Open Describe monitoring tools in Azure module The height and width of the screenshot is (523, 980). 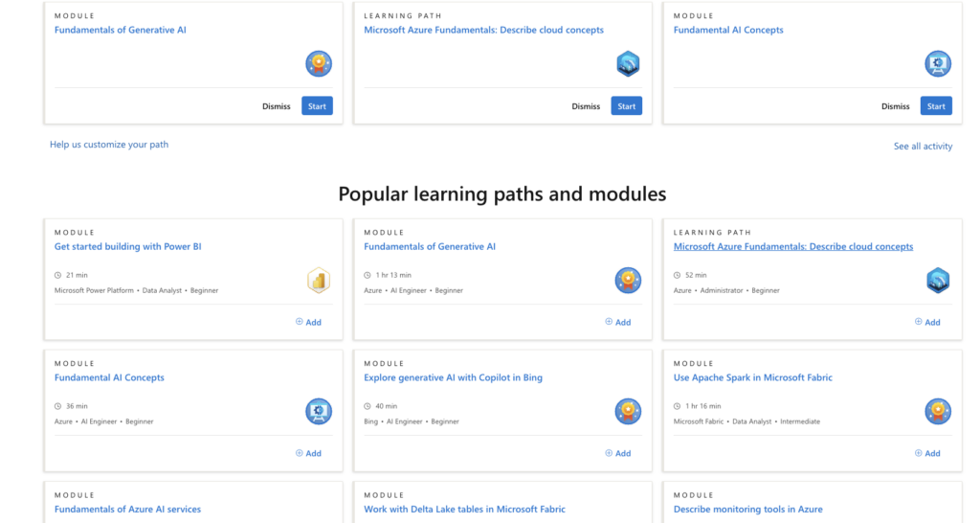click(x=747, y=510)
